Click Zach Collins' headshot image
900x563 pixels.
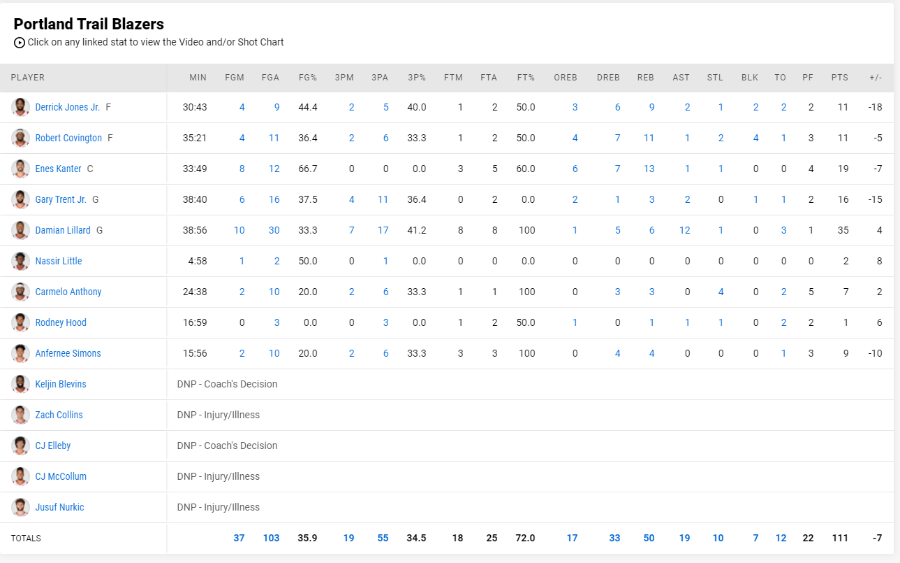(20, 415)
